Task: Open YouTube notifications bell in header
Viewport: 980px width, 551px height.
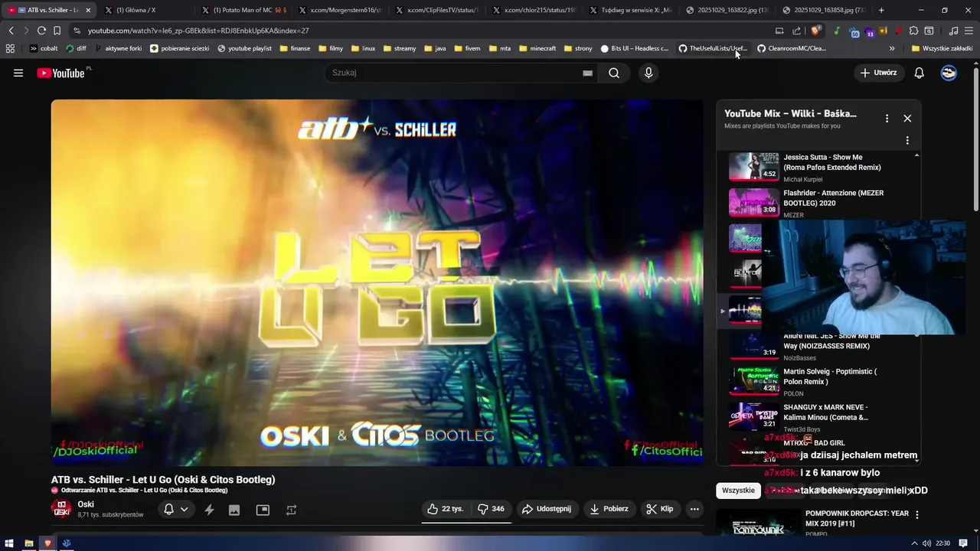Action: 919,73
